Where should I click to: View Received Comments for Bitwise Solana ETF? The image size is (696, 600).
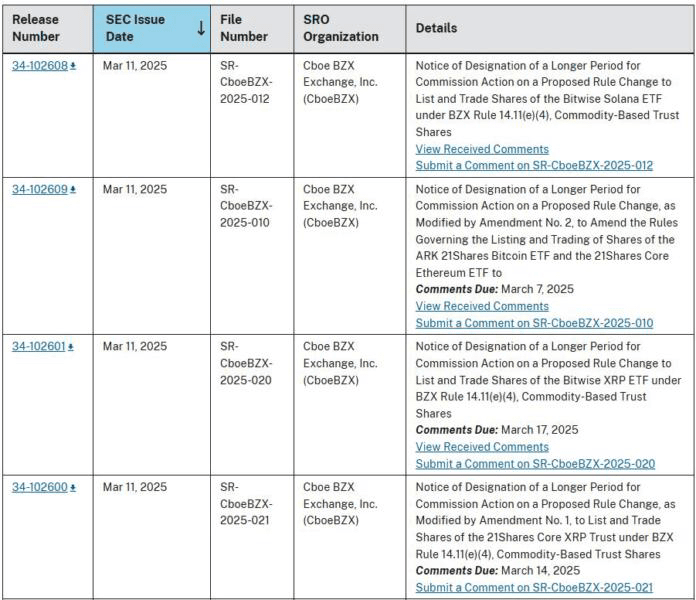(482, 149)
